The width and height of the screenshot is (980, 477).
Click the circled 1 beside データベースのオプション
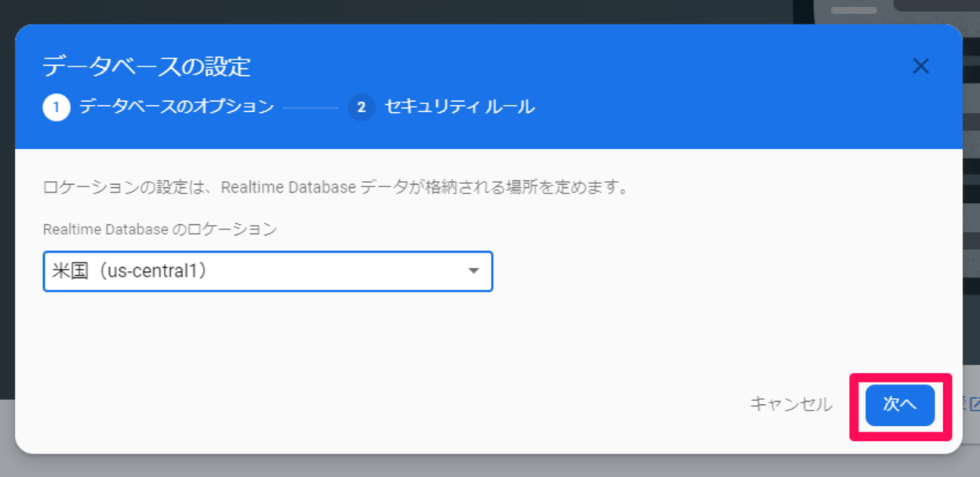(55, 107)
